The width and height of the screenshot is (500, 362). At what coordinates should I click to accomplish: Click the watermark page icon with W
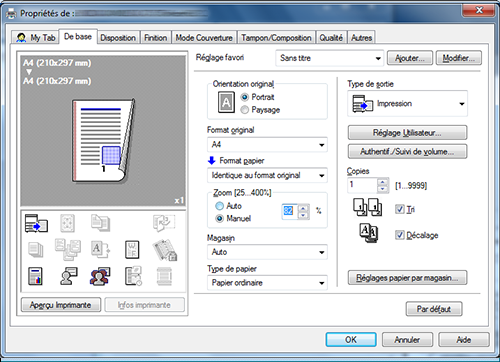coord(132,250)
